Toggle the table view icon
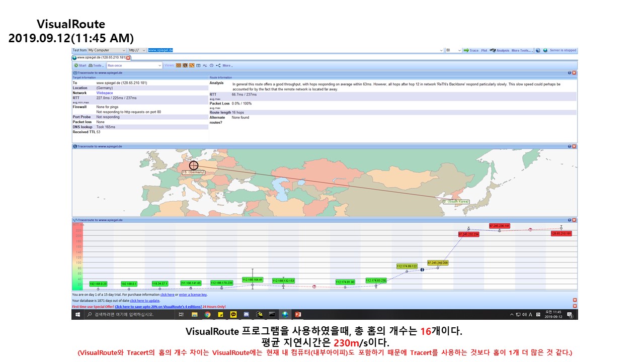This screenshot has height=362, width=644. [x=198, y=65]
